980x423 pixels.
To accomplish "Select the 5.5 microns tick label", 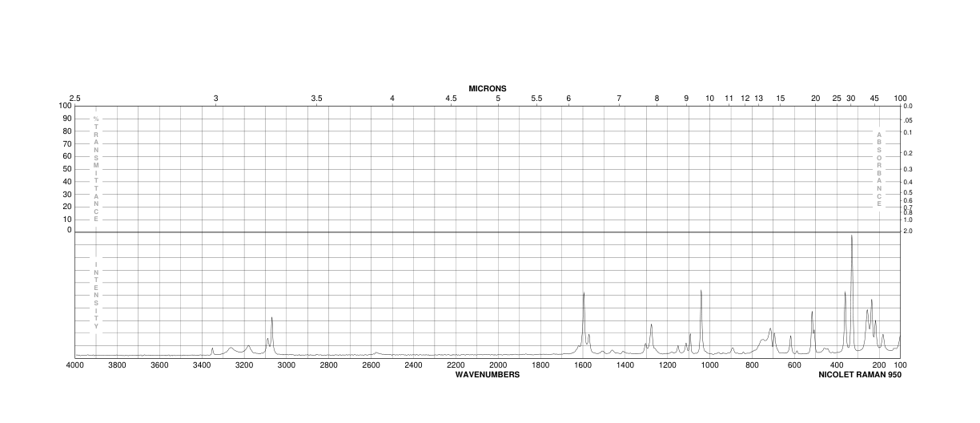I will coord(536,98).
